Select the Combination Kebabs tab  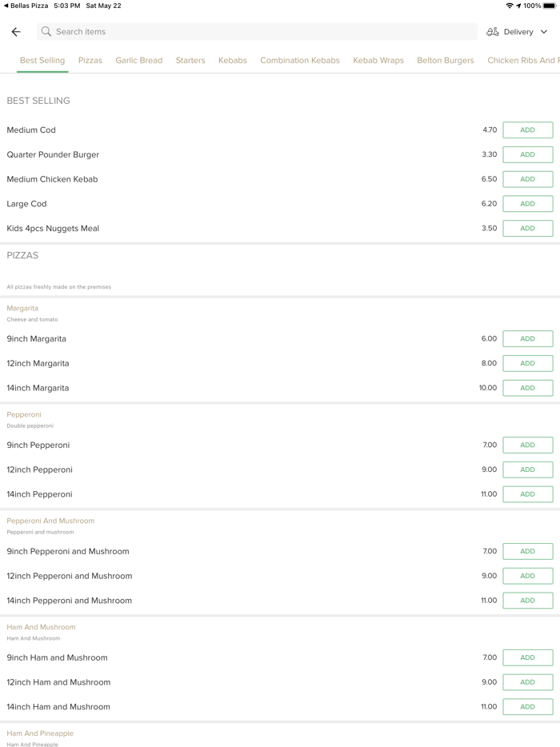point(300,60)
